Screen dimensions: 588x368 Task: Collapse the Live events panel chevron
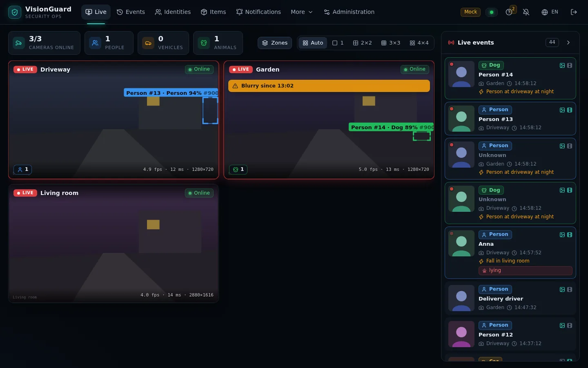568,43
